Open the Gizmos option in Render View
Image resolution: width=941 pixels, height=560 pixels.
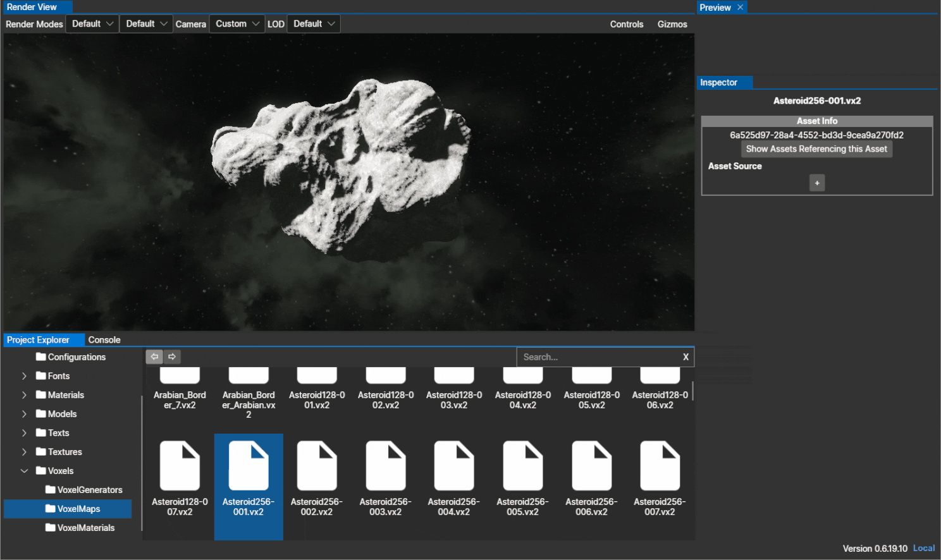[x=672, y=24]
